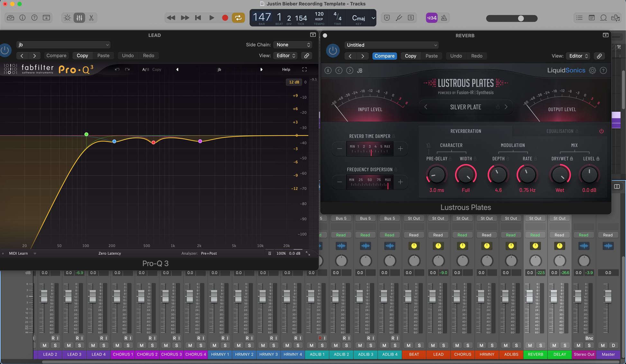Click the red EQ band node
This screenshot has height=364, width=626.
[153, 142]
